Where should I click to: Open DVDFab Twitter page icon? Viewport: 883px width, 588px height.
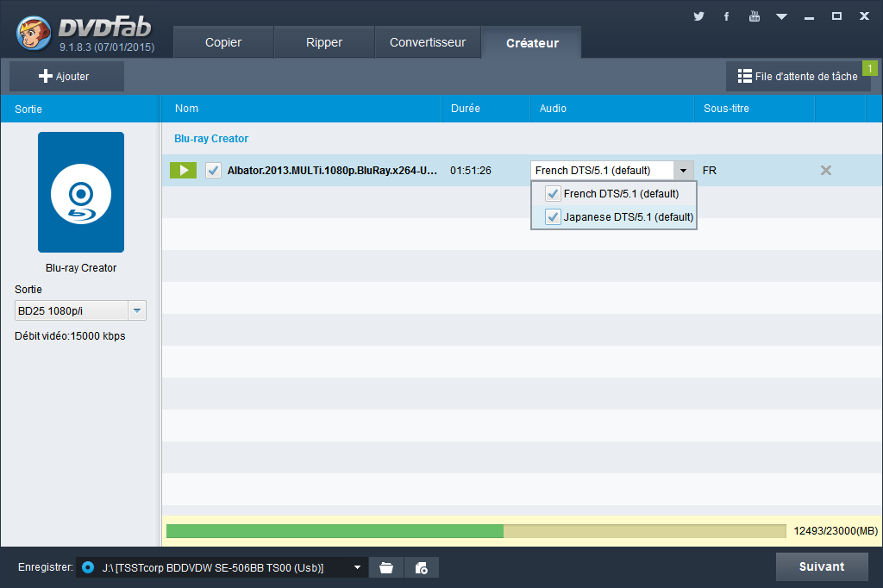(698, 16)
